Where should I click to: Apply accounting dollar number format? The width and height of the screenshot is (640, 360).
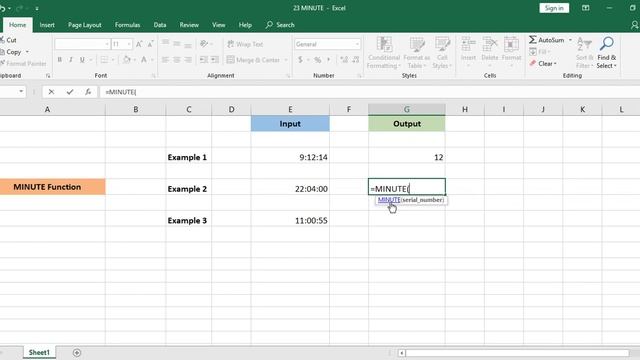click(300, 60)
